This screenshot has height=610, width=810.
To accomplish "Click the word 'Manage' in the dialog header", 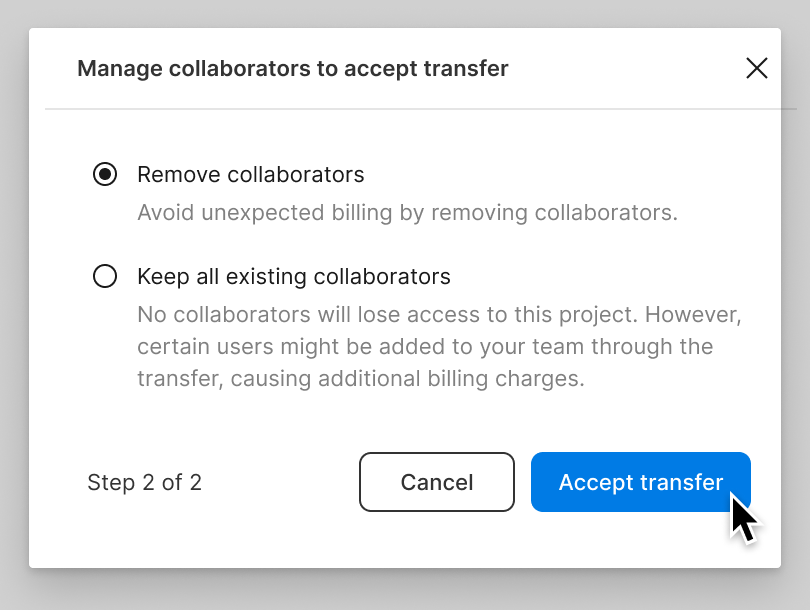I will [120, 69].
